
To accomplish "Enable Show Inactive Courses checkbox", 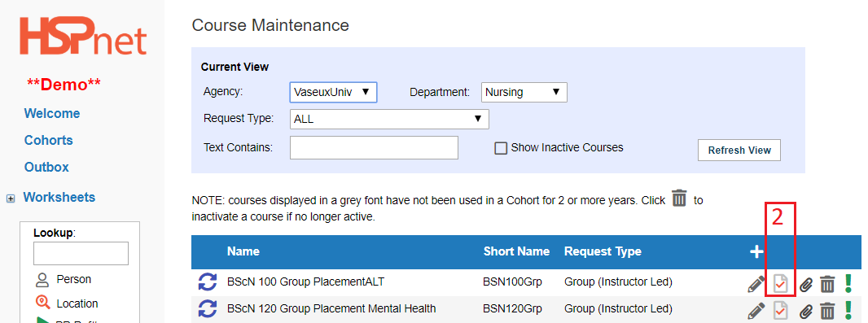I will tap(501, 148).
